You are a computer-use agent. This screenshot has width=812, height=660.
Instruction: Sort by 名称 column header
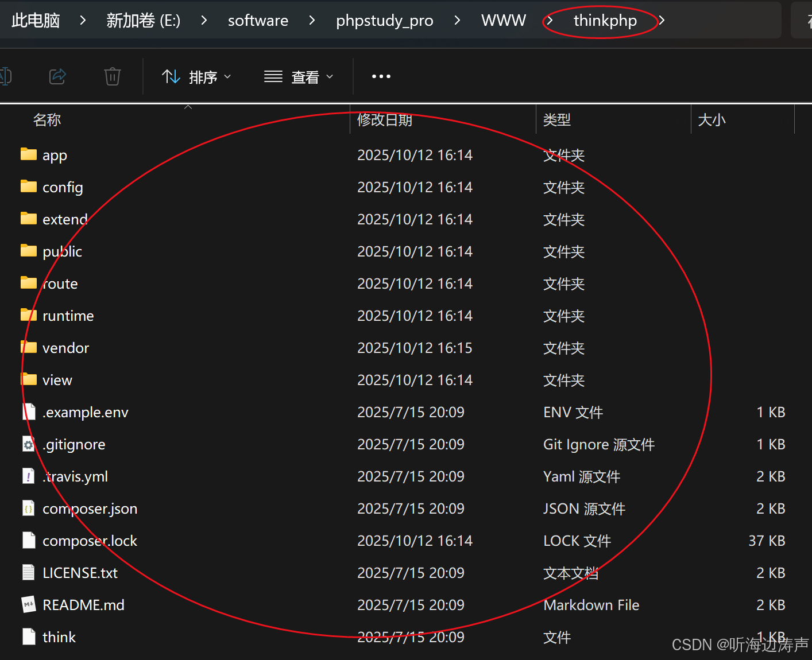47,120
